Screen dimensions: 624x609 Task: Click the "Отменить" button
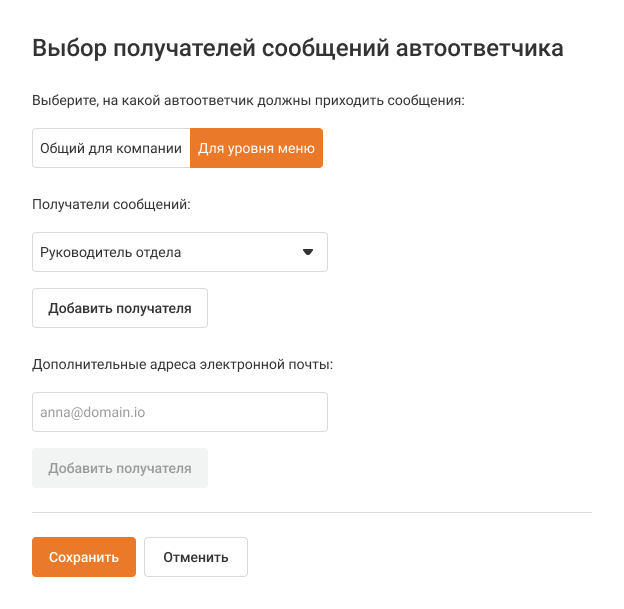(x=196, y=557)
